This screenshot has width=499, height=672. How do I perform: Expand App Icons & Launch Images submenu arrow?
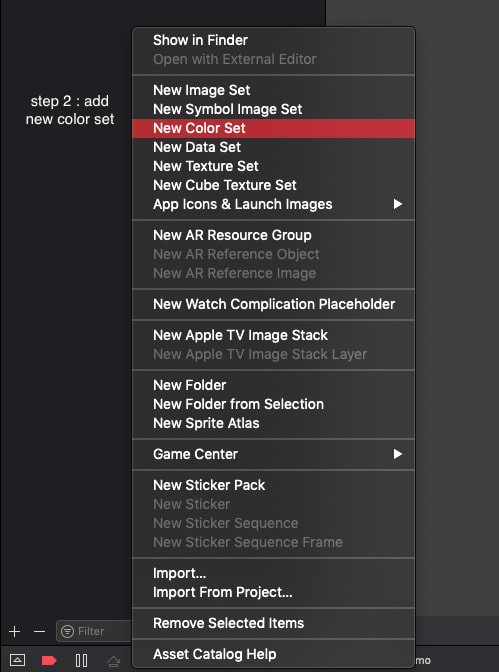pyautogui.click(x=398, y=204)
